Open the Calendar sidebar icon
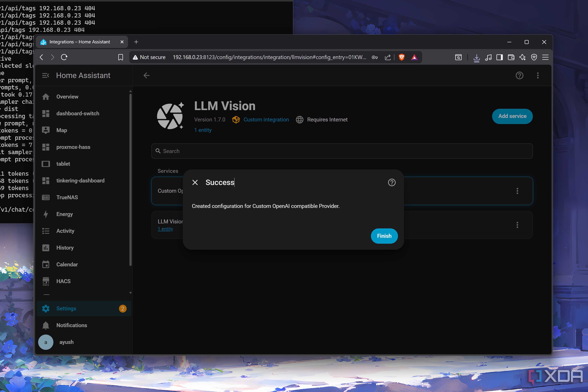 click(x=46, y=264)
